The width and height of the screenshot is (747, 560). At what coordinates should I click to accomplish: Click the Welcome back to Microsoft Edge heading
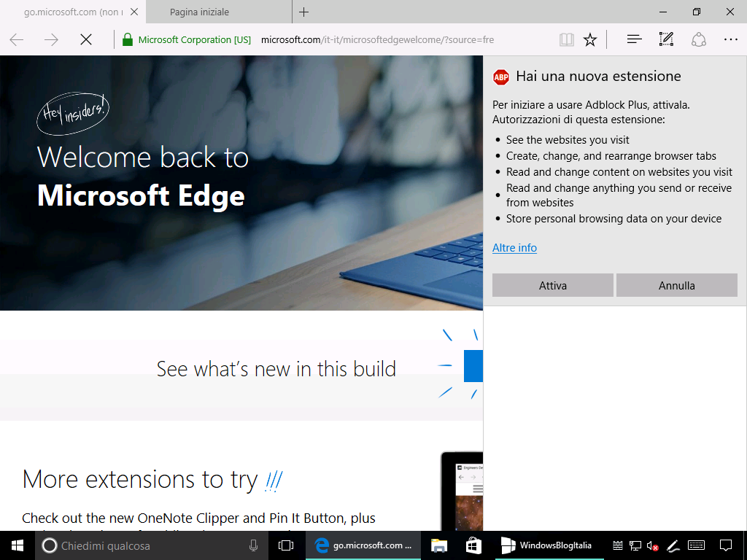pyautogui.click(x=142, y=176)
